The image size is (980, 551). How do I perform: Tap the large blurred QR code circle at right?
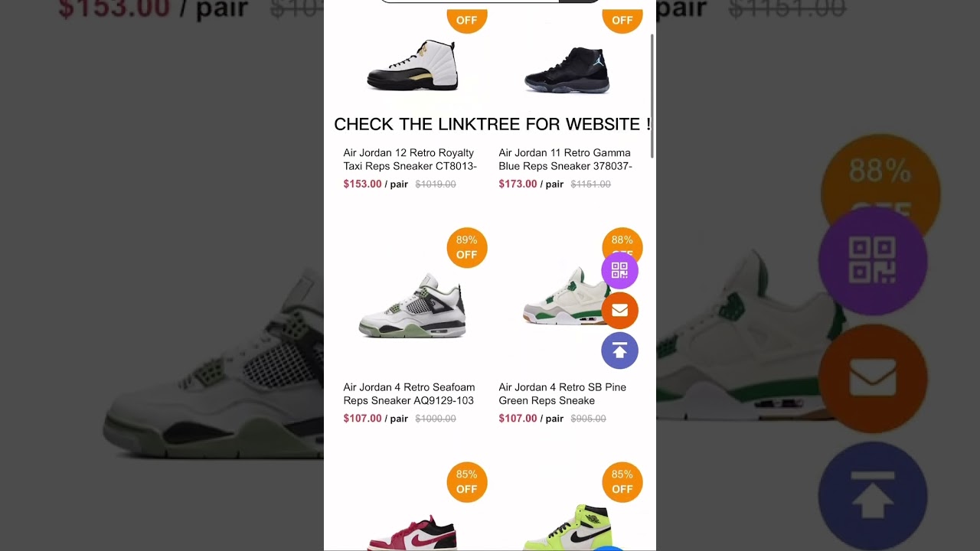[873, 262]
